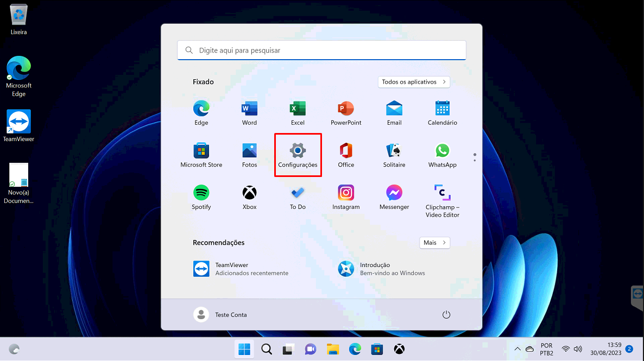Open volume speaker tray icon
The width and height of the screenshot is (644, 361).
pyautogui.click(x=578, y=349)
